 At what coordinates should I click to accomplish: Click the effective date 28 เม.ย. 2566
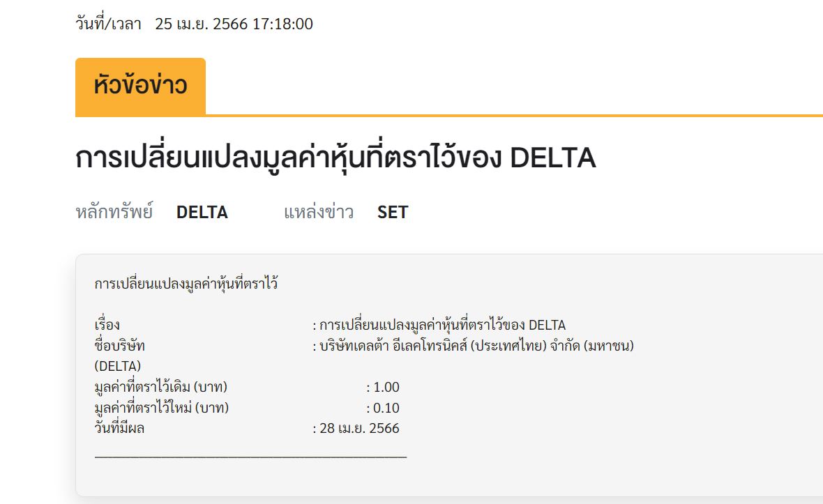(359, 429)
